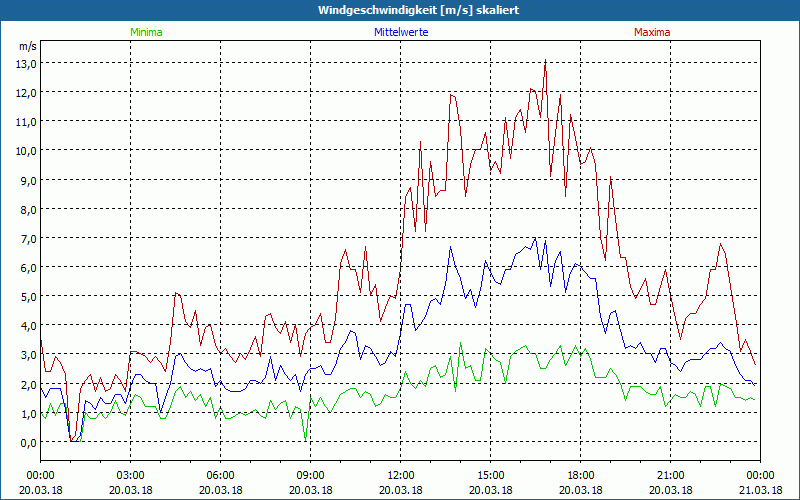This screenshot has height=500, width=800.
Task: Click the red Maxima legend label
Action: coord(652,32)
